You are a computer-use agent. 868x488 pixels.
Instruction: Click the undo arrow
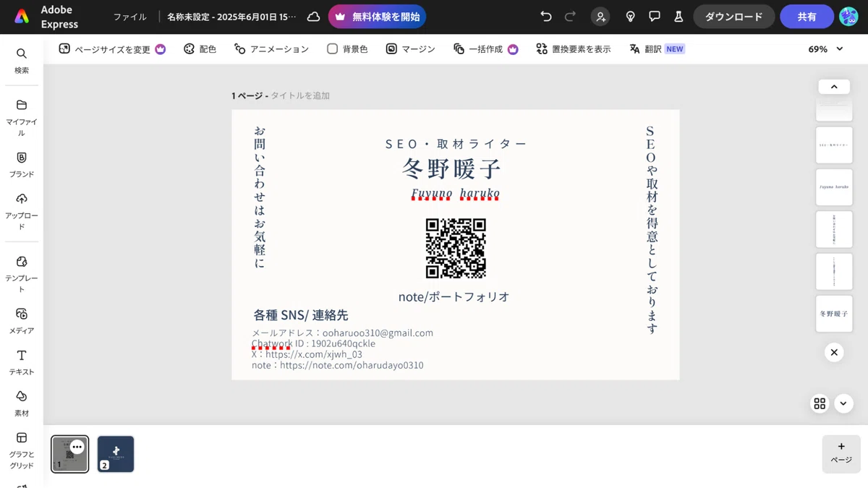click(546, 17)
